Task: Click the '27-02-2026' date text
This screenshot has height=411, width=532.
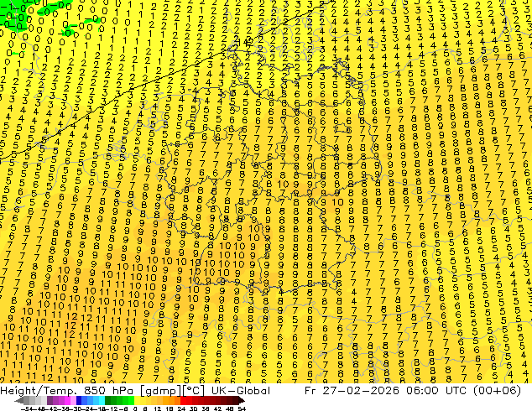Action: (361, 391)
